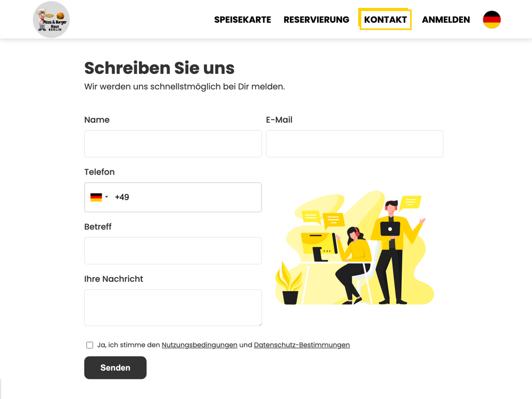This screenshot has width=532, height=399.
Task: Open the Anmelden login link
Action: (x=446, y=20)
